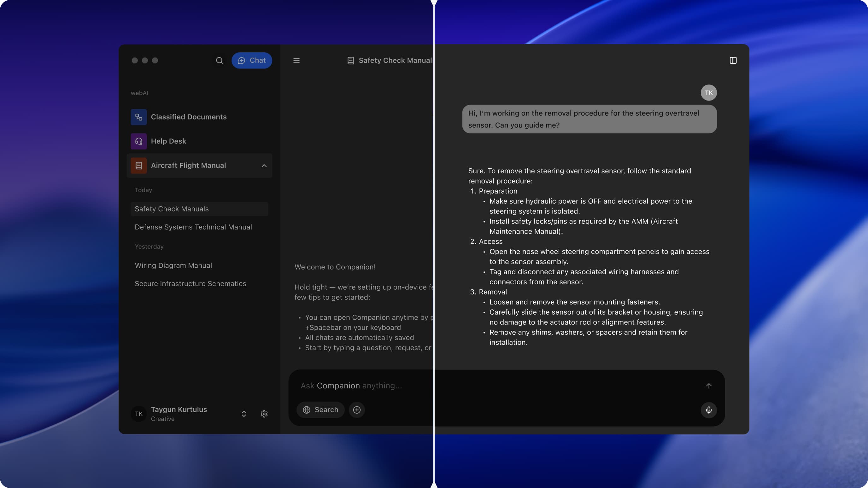Open Defense Systems Technical Manual chat
Viewport: 868px width, 488px height.
coord(193,227)
